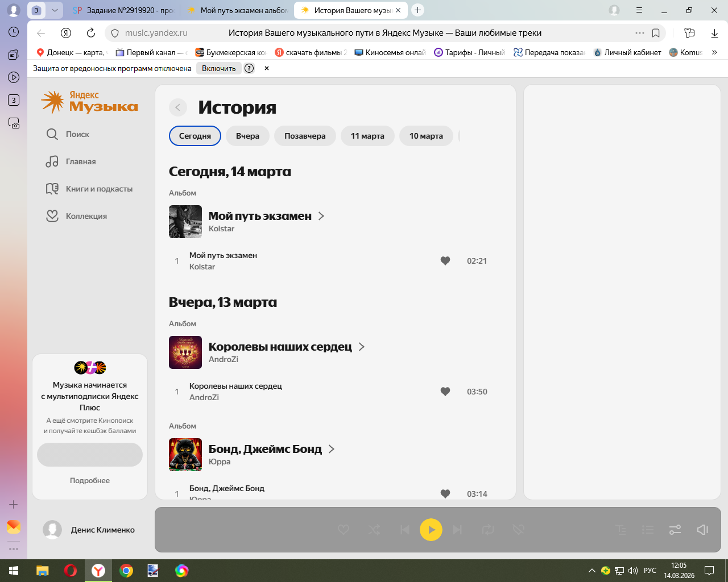Switch to the Задание №2919920 browser tab

pos(123,10)
